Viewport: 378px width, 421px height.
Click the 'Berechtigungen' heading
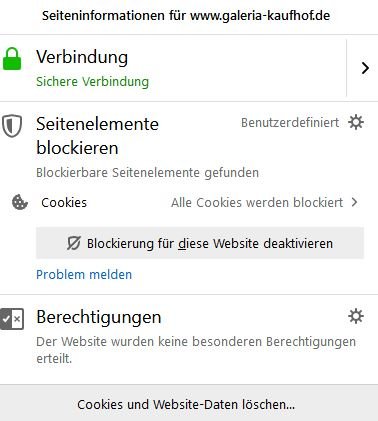pos(99,317)
